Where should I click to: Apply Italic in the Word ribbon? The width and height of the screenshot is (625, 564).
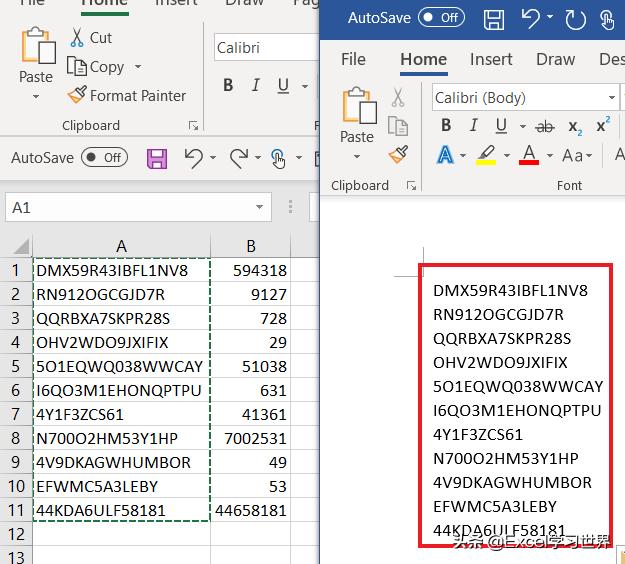(473, 126)
